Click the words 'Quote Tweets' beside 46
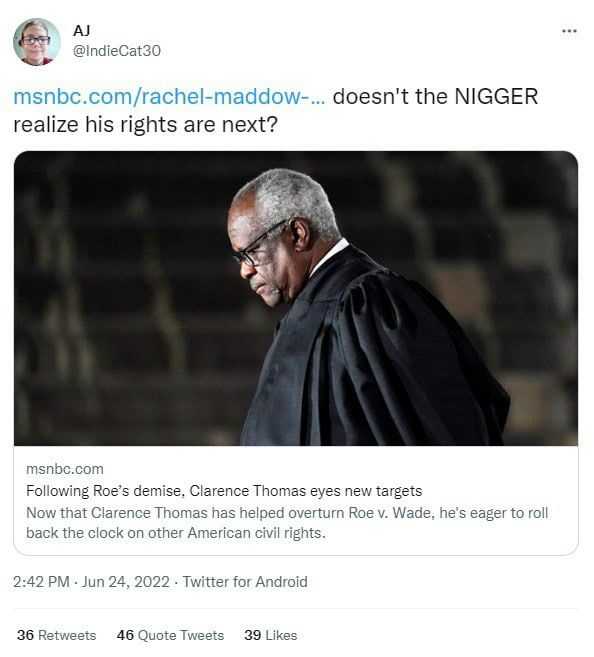The height and width of the screenshot is (657, 594). pyautogui.click(x=181, y=635)
